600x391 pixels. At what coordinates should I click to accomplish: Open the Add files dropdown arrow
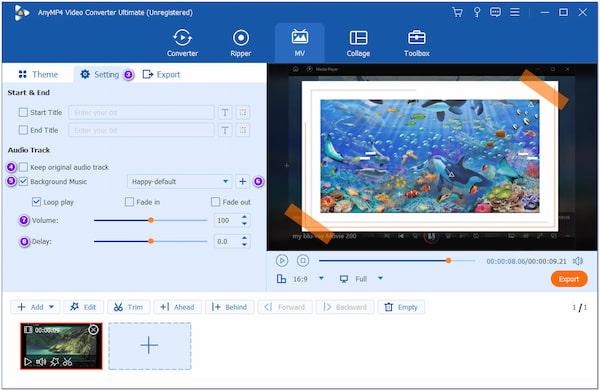[51, 307]
